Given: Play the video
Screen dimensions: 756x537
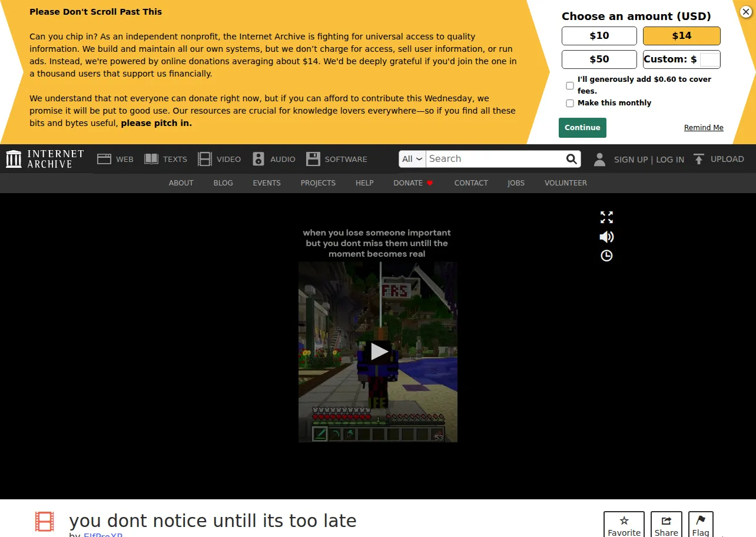Looking at the screenshot, I should coord(378,352).
